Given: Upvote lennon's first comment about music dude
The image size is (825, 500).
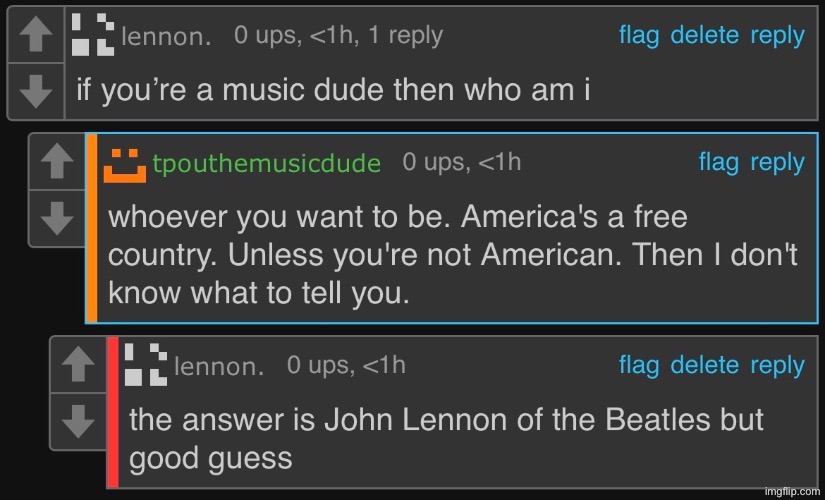Looking at the screenshot, I should point(36,36).
